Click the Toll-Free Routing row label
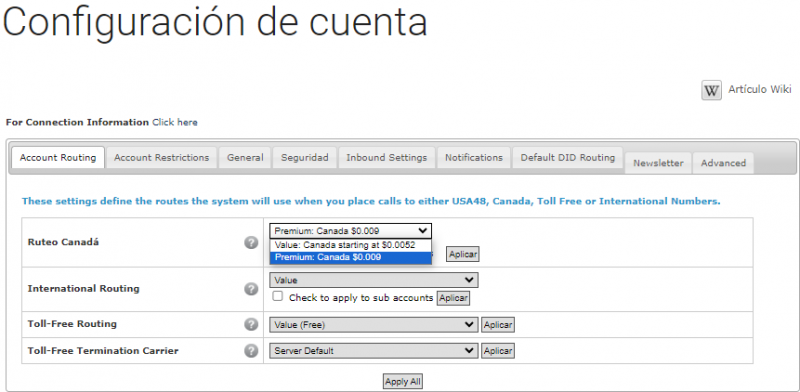This screenshot has width=800, height=392. 72,324
